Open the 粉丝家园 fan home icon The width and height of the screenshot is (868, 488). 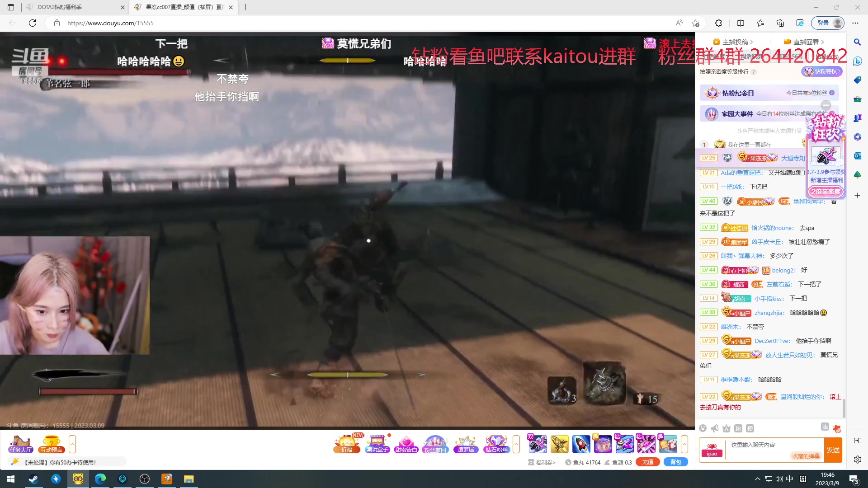coord(435,444)
